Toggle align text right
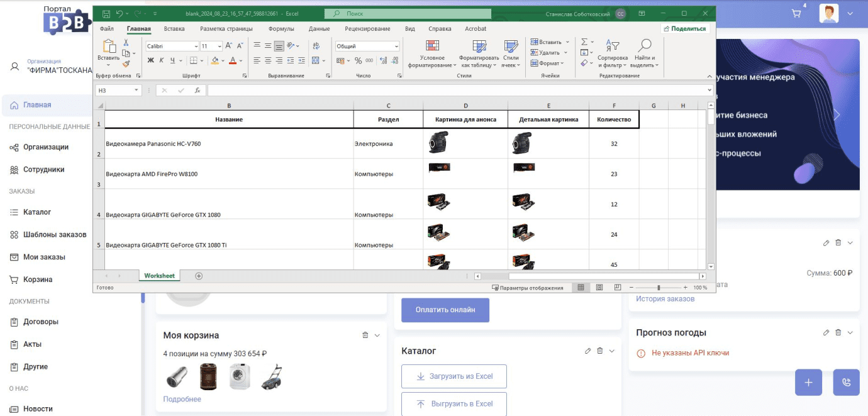The image size is (868, 416). click(x=279, y=61)
